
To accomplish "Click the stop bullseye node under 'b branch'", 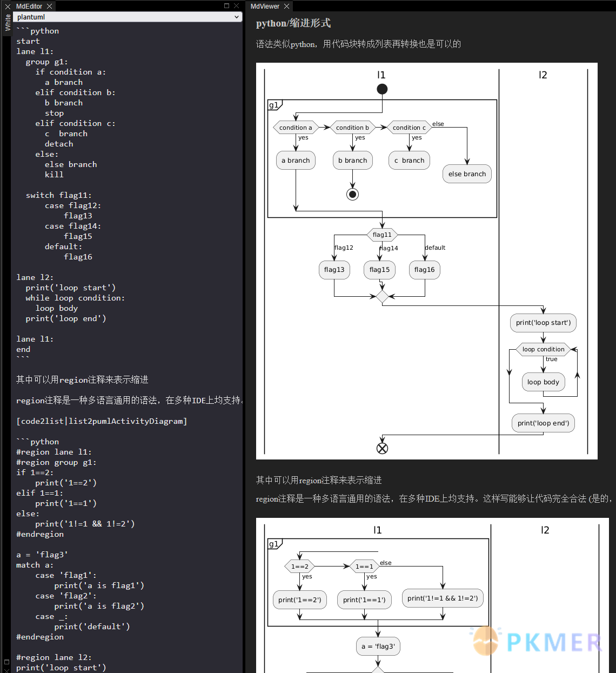I will pyautogui.click(x=352, y=194).
